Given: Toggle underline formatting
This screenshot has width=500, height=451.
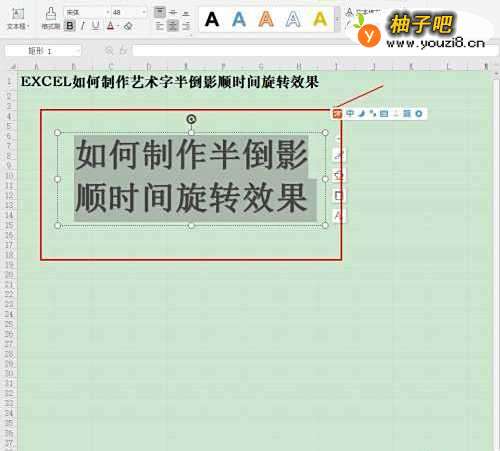Looking at the screenshot, I should pos(96,26).
